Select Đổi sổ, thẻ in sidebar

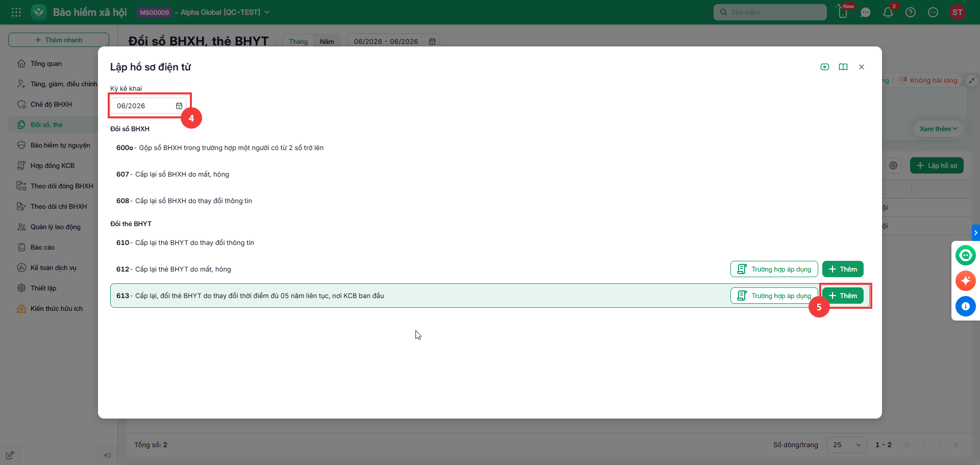tap(46, 125)
